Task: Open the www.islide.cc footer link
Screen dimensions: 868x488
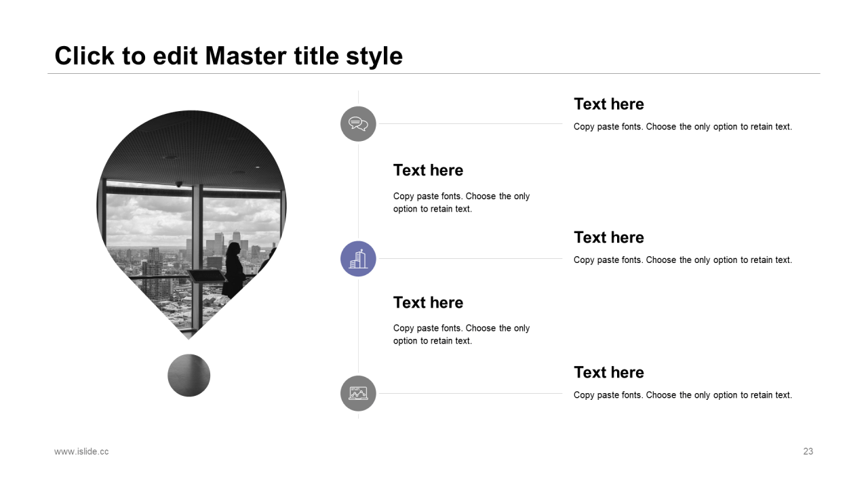Action: tap(81, 451)
